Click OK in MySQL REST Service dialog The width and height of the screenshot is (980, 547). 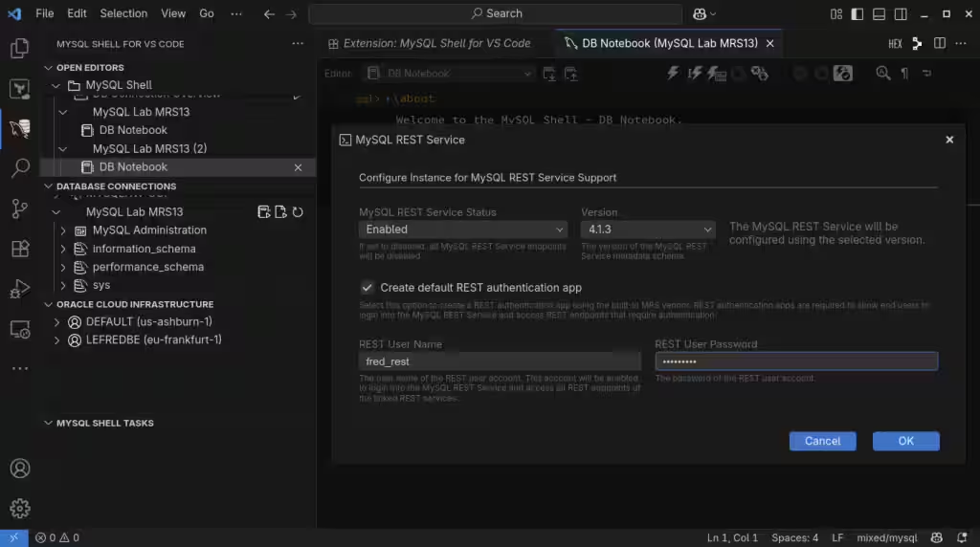point(905,441)
